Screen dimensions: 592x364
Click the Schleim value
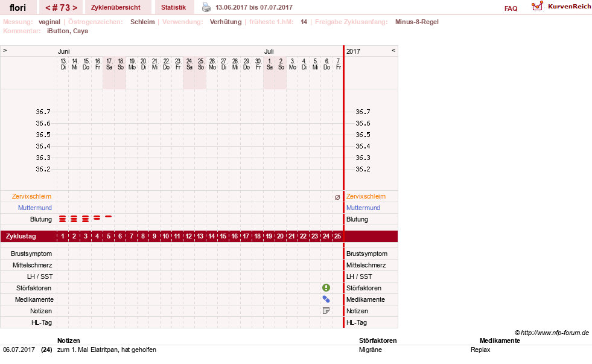pos(142,22)
